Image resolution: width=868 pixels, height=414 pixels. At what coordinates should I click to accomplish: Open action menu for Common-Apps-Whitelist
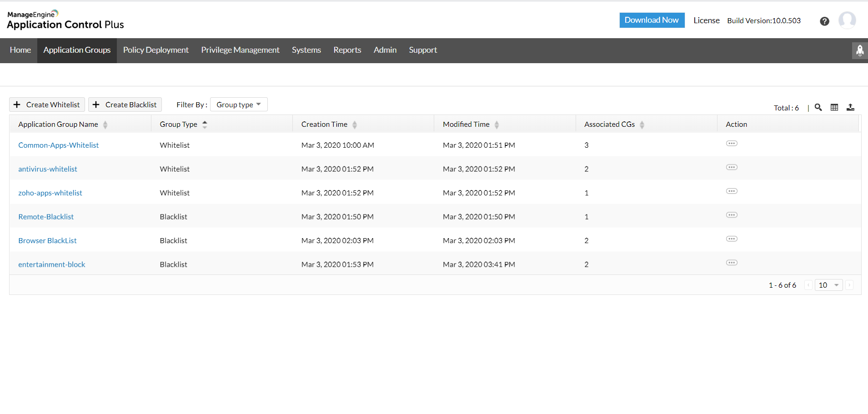[731, 144]
